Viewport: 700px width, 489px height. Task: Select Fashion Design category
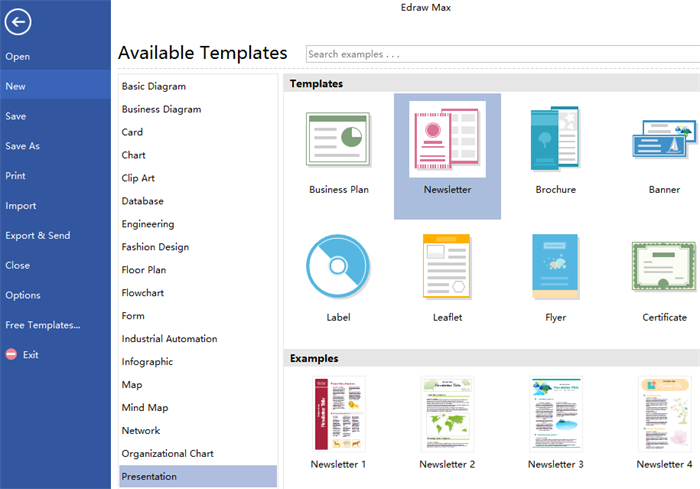tap(155, 247)
